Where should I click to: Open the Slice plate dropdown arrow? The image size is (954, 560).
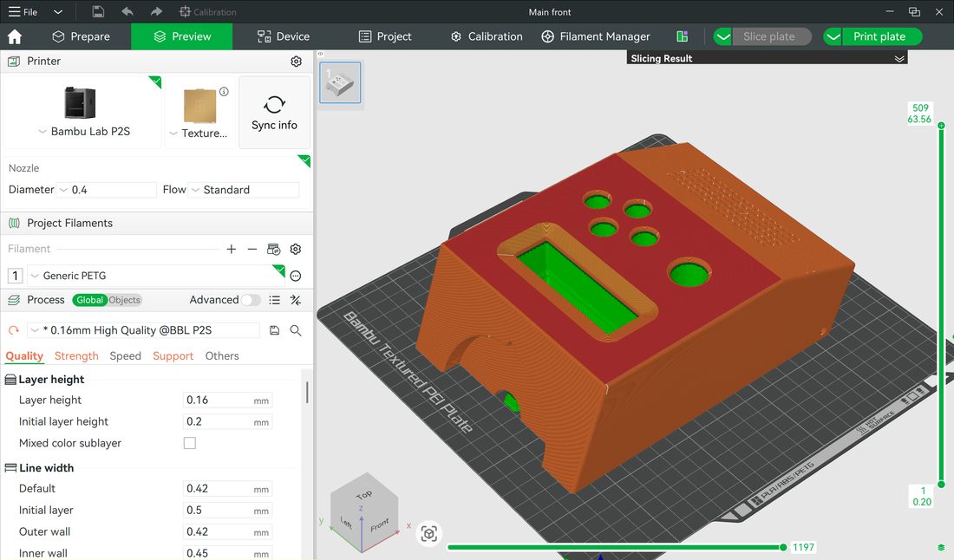(722, 36)
